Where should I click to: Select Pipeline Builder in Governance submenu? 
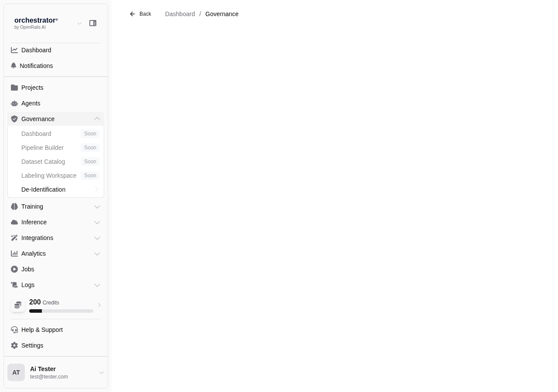click(42, 148)
